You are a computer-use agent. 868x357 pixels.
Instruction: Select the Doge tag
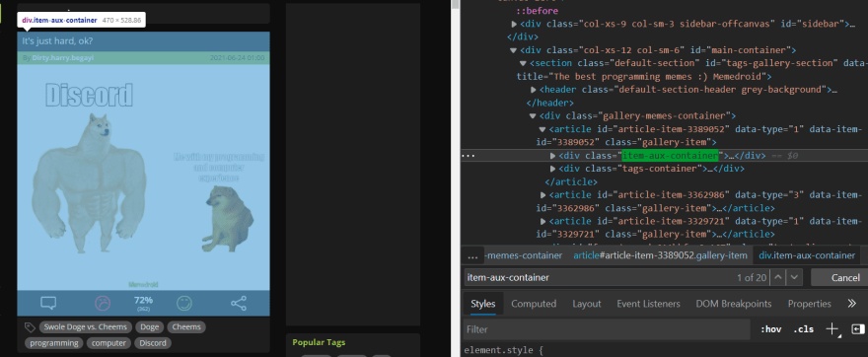tap(150, 327)
